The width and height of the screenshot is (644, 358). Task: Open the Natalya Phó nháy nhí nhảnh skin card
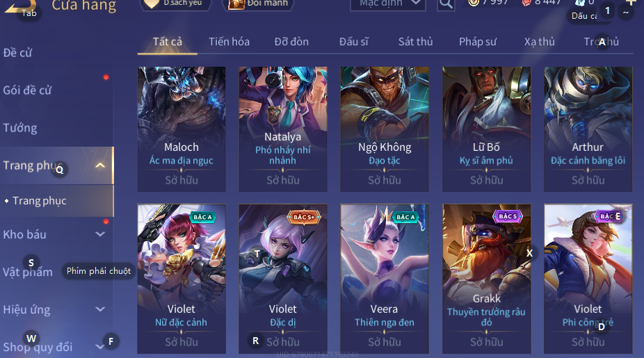[x=283, y=129]
